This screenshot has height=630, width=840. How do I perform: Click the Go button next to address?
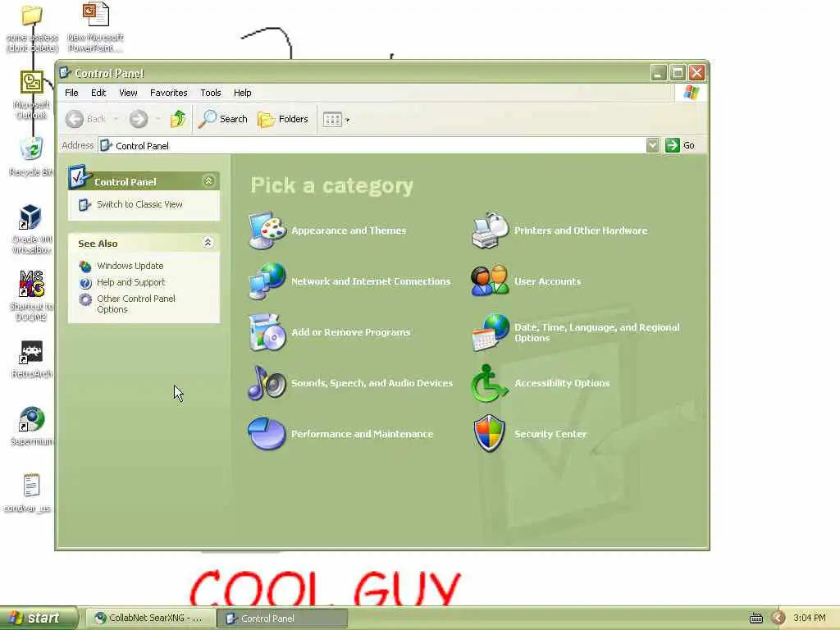680,145
